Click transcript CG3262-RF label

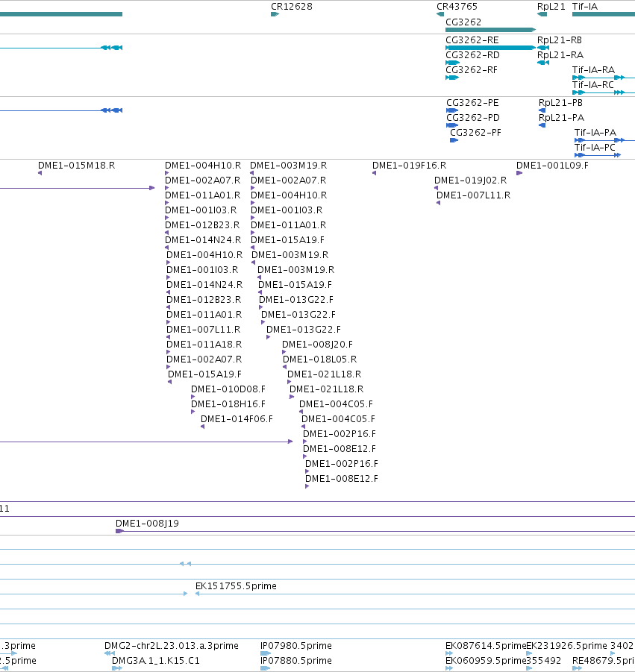(x=472, y=70)
